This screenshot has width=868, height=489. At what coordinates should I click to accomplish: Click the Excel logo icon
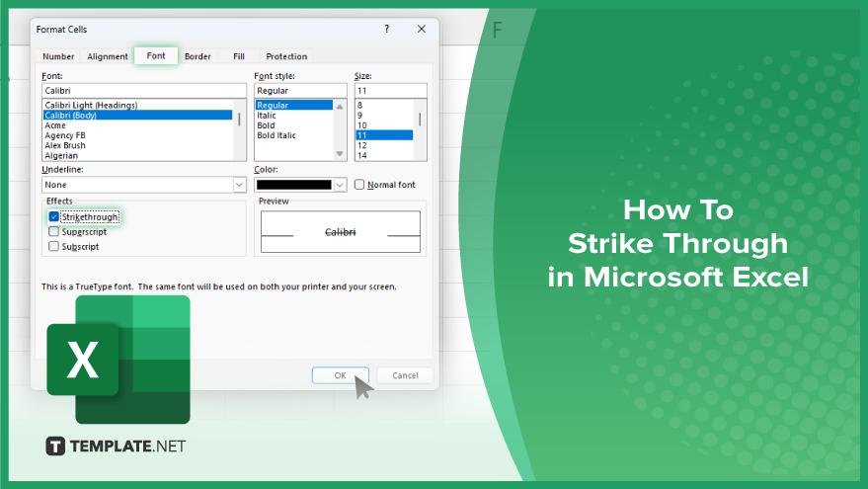118,360
